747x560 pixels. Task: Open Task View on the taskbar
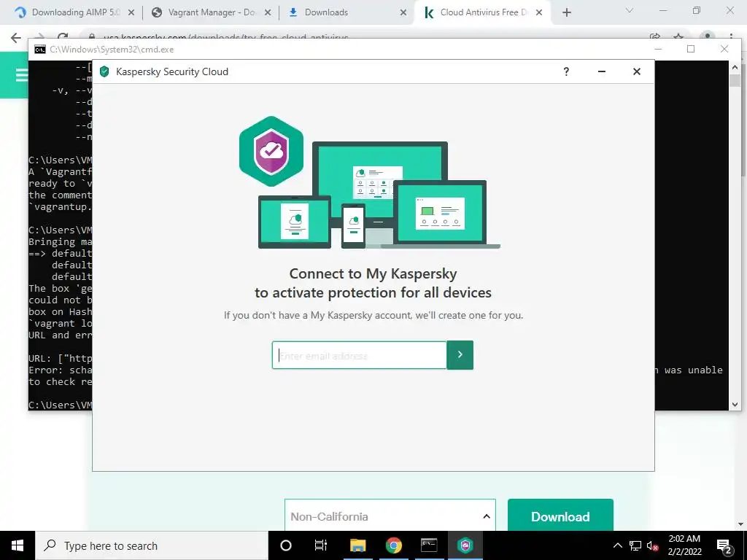point(321,545)
